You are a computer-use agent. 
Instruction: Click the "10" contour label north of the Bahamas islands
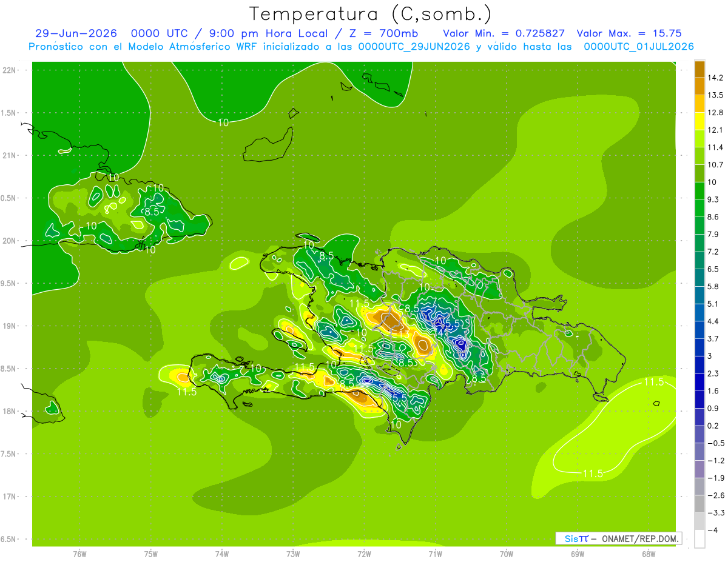coord(223,122)
